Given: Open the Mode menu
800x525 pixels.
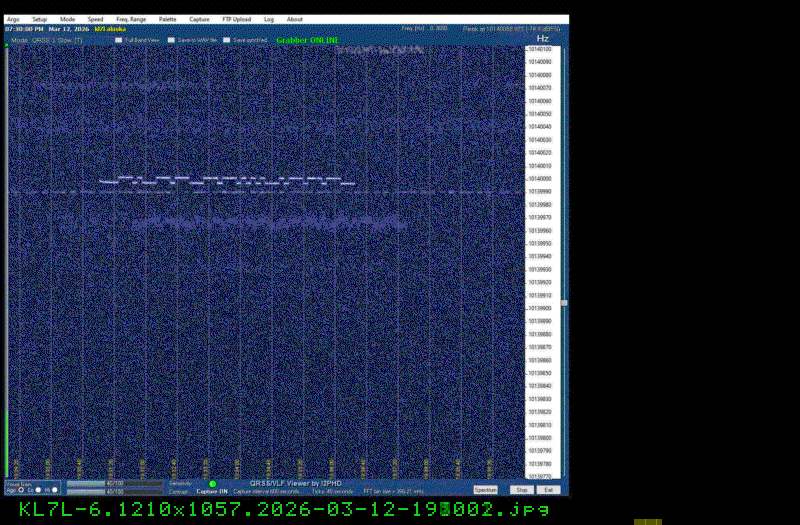Looking at the screenshot, I should pyautogui.click(x=67, y=19).
